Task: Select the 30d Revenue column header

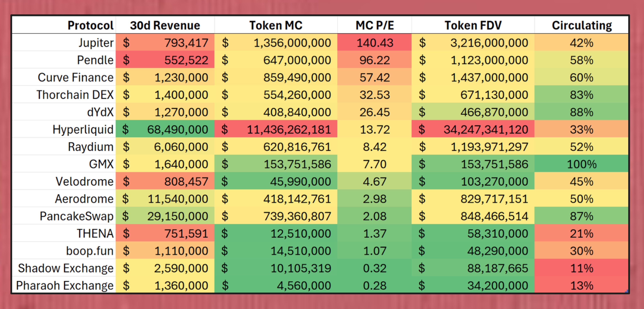Action: pos(165,25)
